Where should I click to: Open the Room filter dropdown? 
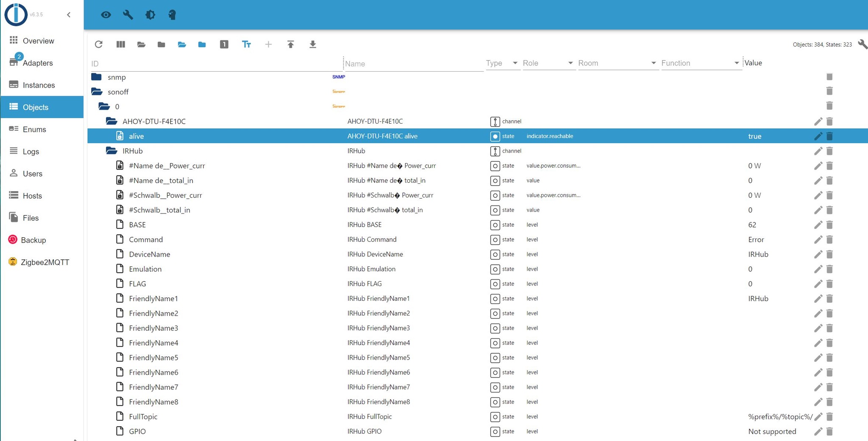(618, 63)
